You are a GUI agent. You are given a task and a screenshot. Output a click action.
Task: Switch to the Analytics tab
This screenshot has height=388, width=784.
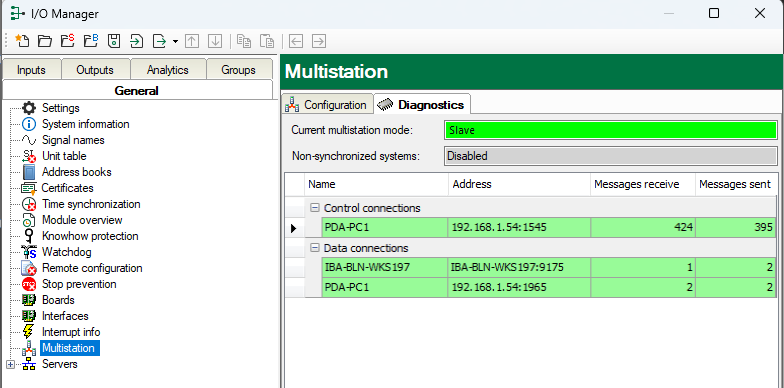[168, 70]
